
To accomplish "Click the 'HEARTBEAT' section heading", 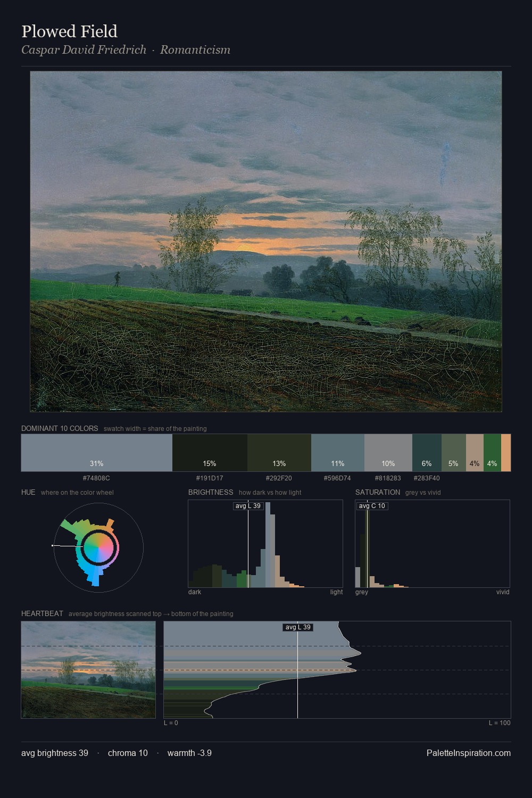I will [x=42, y=613].
